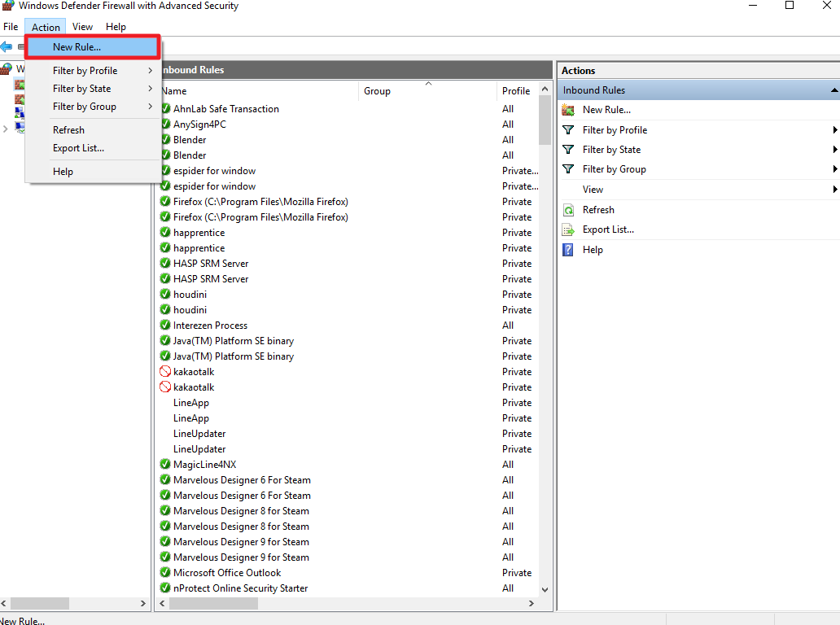The image size is (840, 625).
Task: Click the enabled icon beside AnySign4PC
Action: tap(165, 125)
